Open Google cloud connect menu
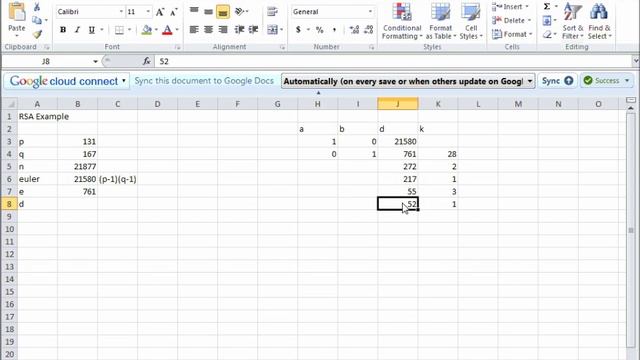 (x=67, y=81)
